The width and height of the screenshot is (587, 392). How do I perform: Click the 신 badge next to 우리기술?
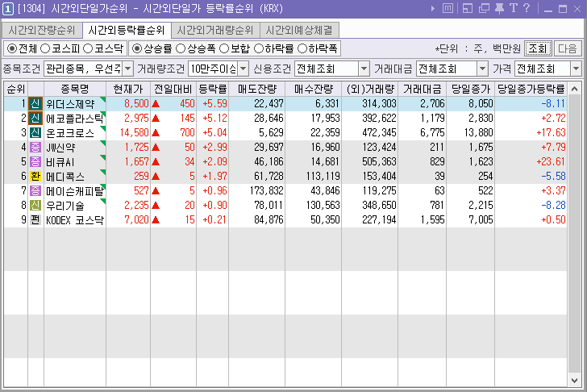point(35,205)
